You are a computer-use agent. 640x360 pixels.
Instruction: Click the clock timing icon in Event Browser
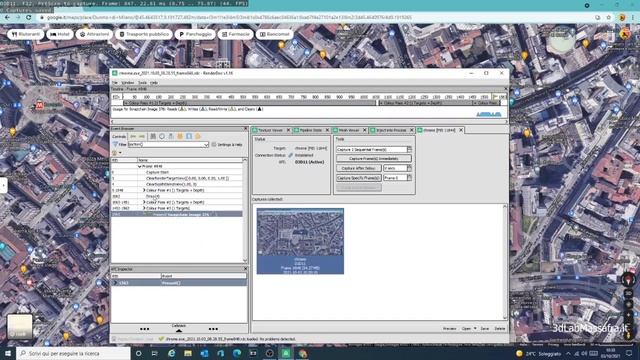(x=162, y=136)
